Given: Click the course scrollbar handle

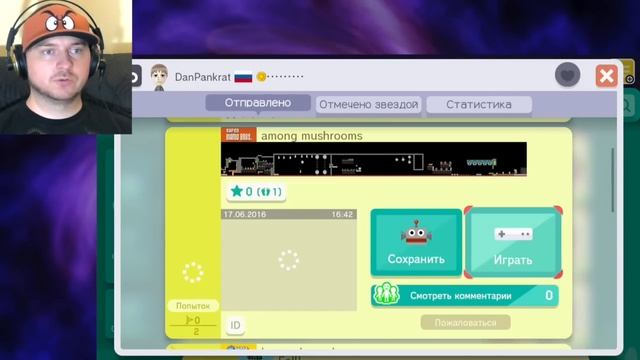Looking at the screenshot, I should coord(613,180).
